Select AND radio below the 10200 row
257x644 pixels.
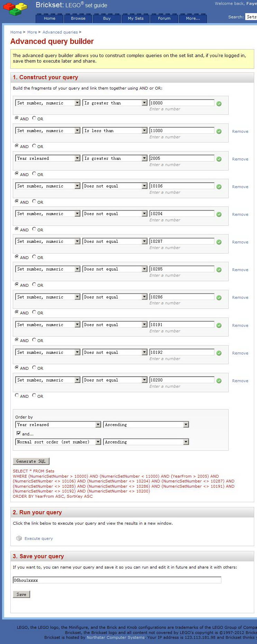tap(17, 395)
